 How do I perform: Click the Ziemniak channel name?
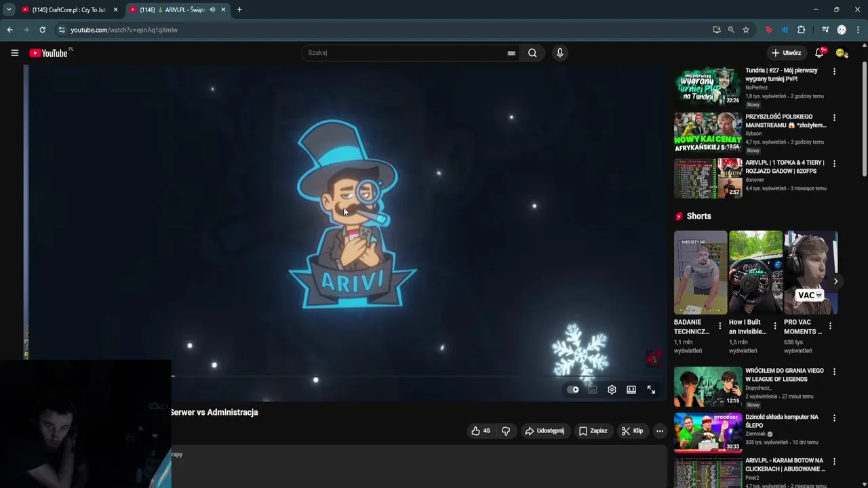[755, 434]
